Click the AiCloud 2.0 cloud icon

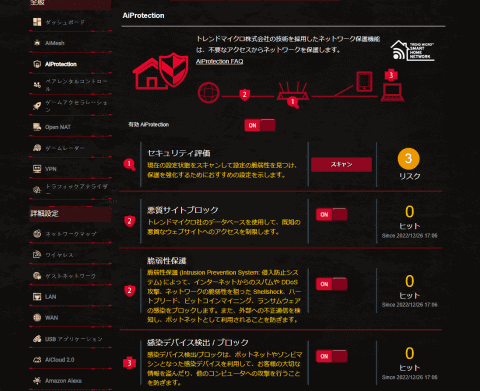37,360
